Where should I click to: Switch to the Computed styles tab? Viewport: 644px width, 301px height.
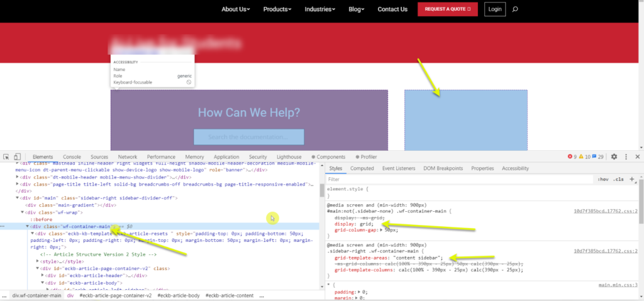(x=362, y=168)
